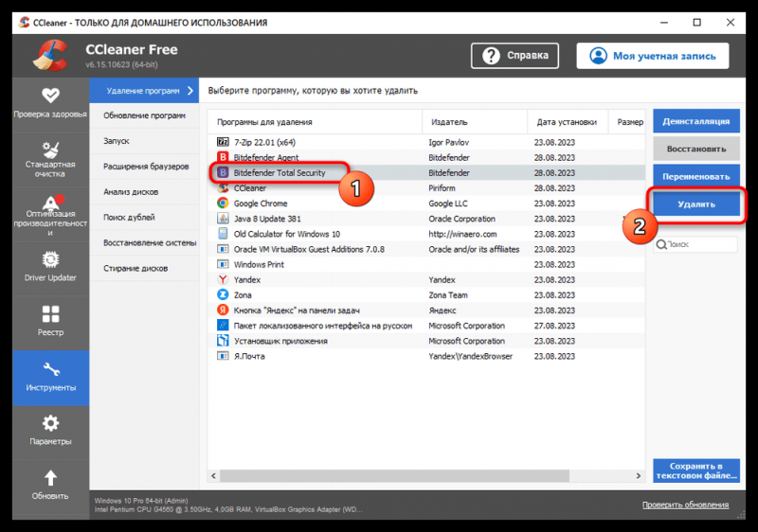Click the Old Calculator icon
758x532 pixels.
coord(223,234)
